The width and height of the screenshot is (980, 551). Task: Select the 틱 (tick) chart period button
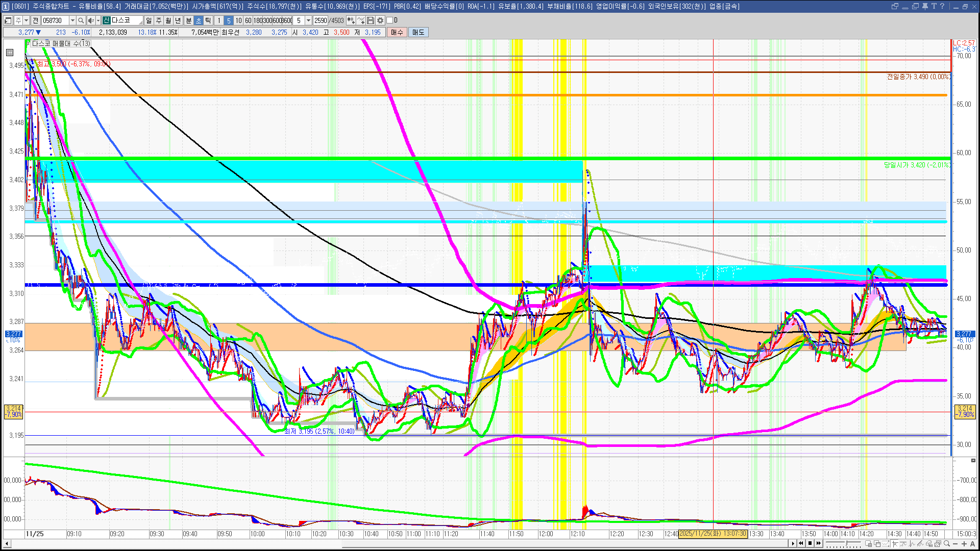[208, 20]
